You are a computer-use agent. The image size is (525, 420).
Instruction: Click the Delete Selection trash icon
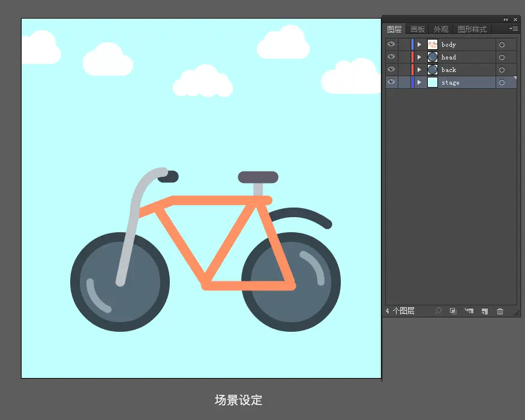click(x=500, y=311)
